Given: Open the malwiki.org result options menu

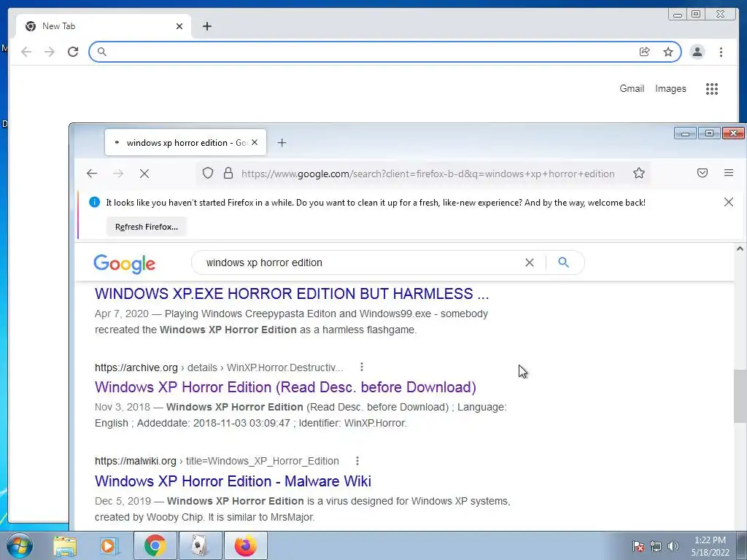Looking at the screenshot, I should 357,461.
